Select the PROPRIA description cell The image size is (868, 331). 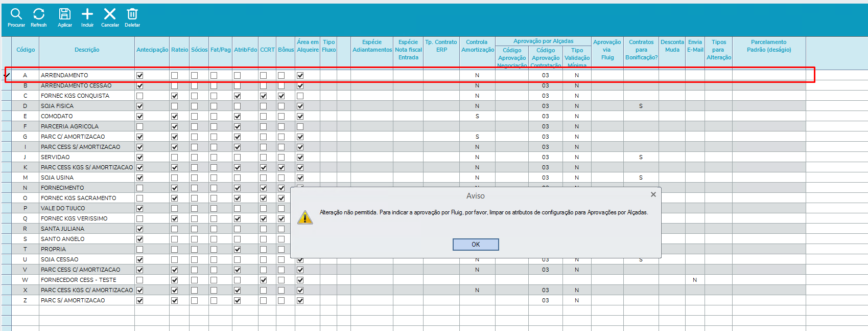(x=87, y=249)
